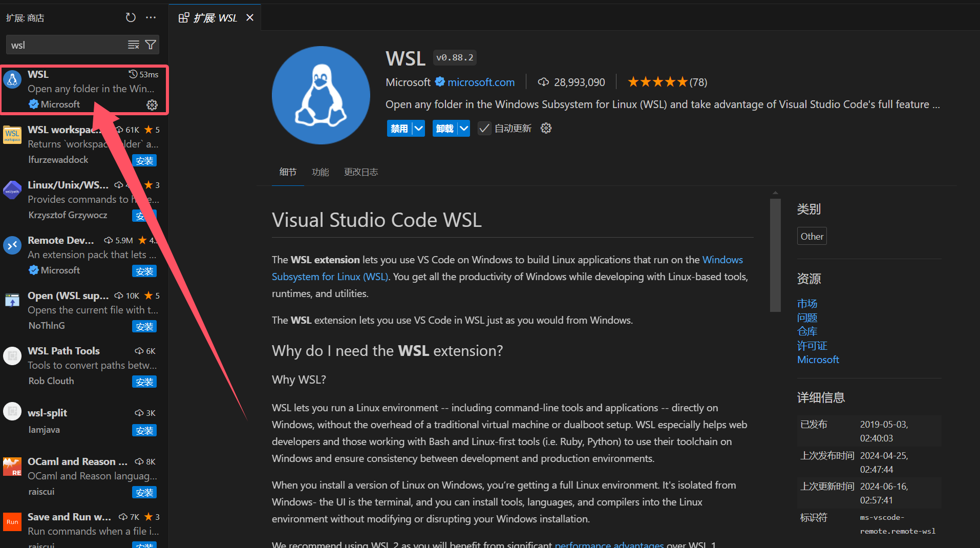Select the wsl-split extension icon
This screenshot has width=980, height=548.
[x=12, y=411]
